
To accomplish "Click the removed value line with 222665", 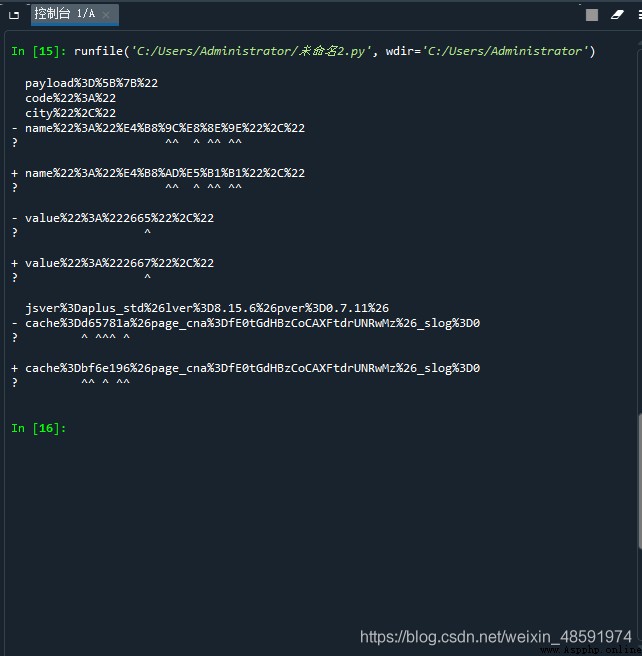I will tap(113, 218).
